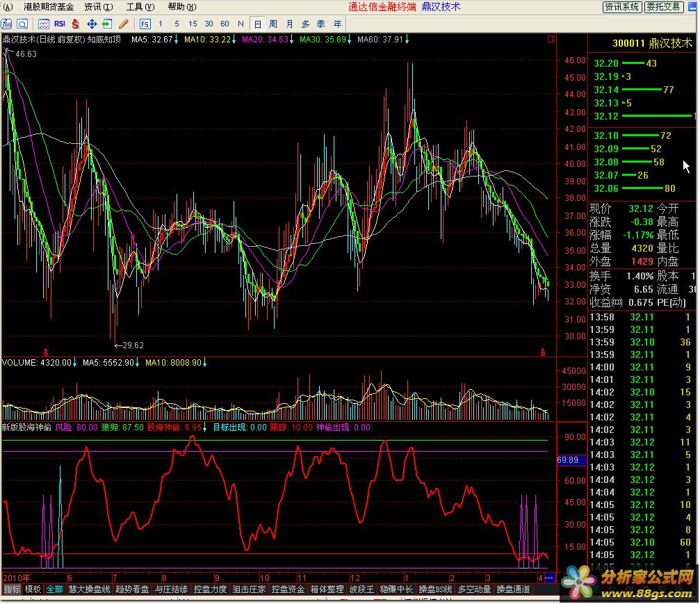The image size is (700, 604).
Task: Select the pencil drawing tool icon
Action: [x=124, y=24]
